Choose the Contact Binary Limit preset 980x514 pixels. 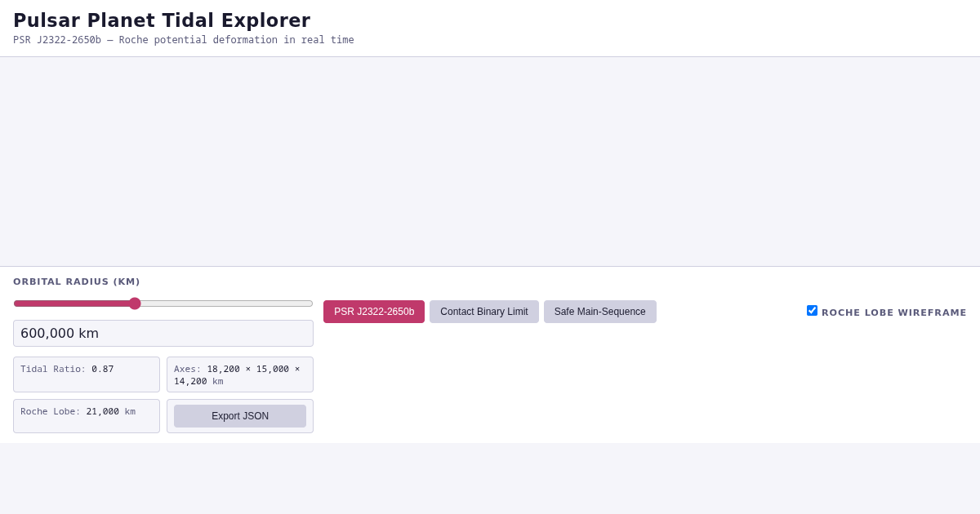click(x=484, y=312)
